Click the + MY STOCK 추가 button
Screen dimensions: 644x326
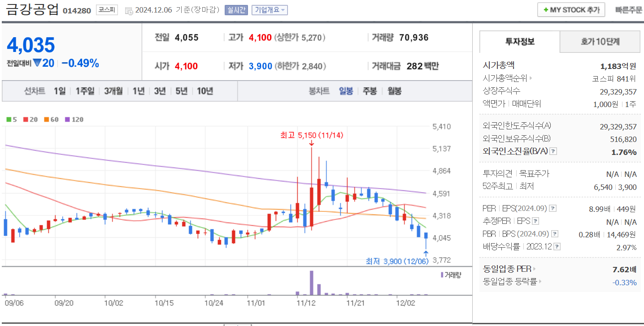coord(571,10)
